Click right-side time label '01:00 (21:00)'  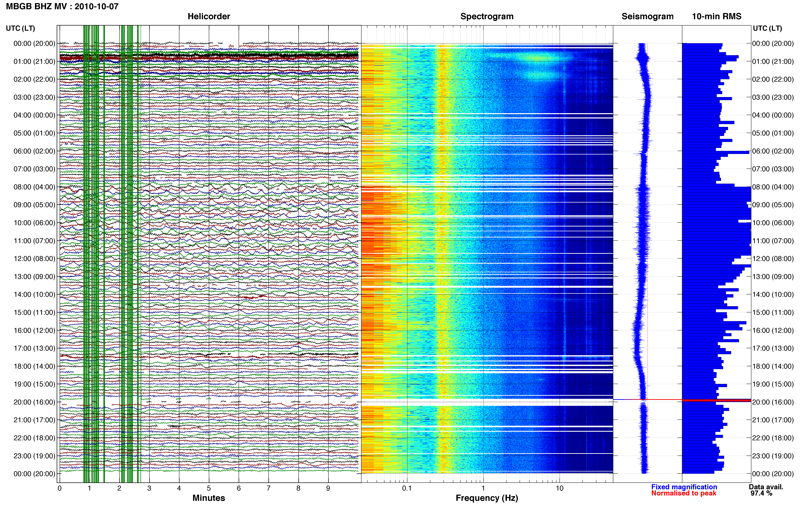773,62
